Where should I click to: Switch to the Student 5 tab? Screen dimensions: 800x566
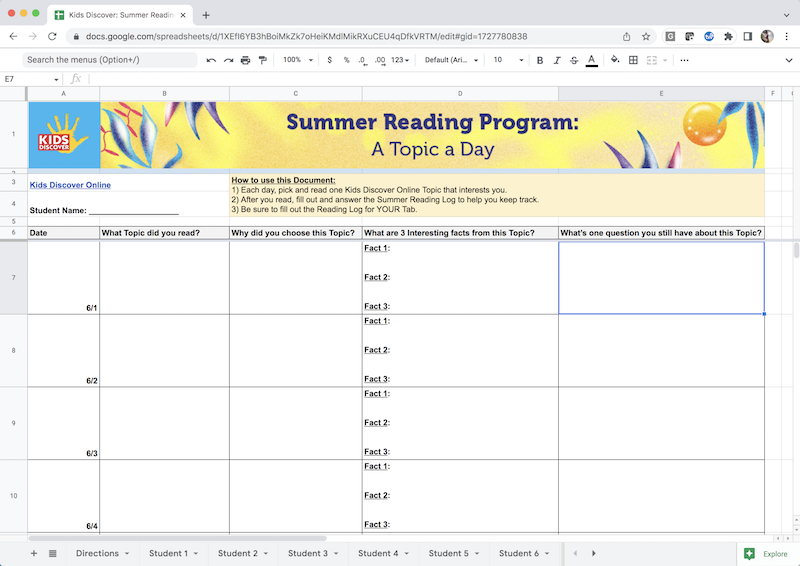448,553
